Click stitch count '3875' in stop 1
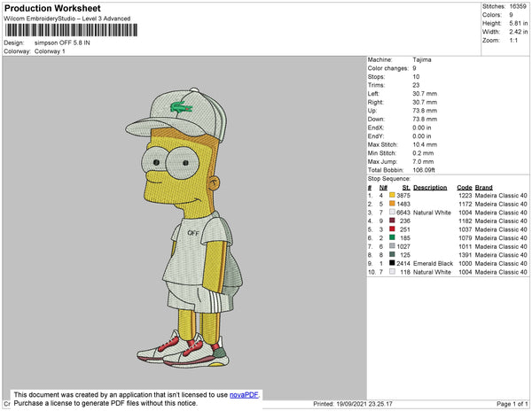532x411 pixels. click(x=403, y=196)
